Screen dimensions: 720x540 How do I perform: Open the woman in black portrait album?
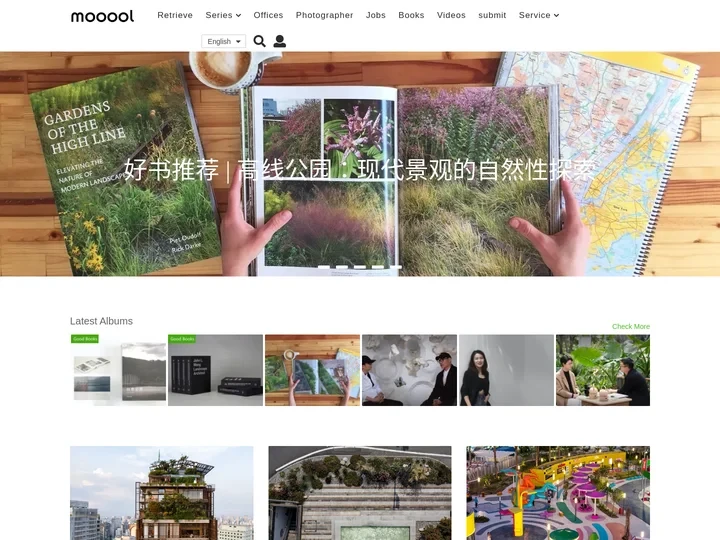click(x=506, y=370)
